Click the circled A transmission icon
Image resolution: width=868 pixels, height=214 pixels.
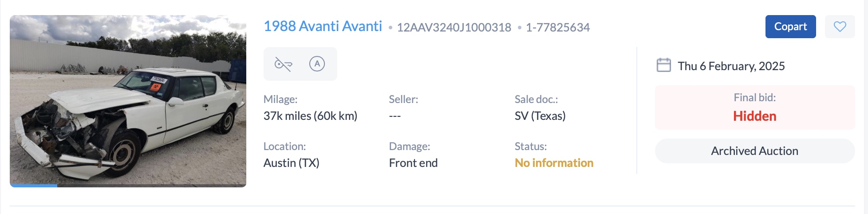pyautogui.click(x=317, y=64)
